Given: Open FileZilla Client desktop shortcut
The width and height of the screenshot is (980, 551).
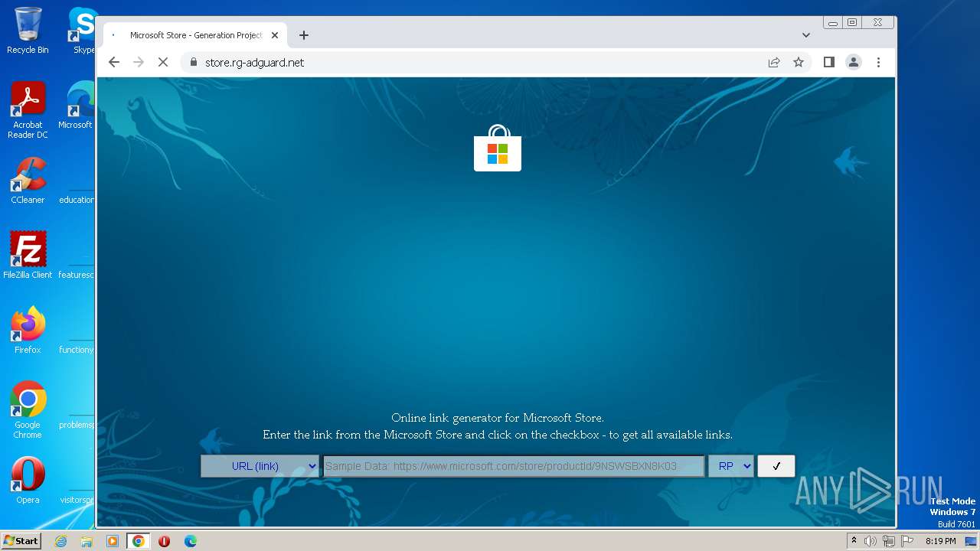Looking at the screenshot, I should point(28,255).
